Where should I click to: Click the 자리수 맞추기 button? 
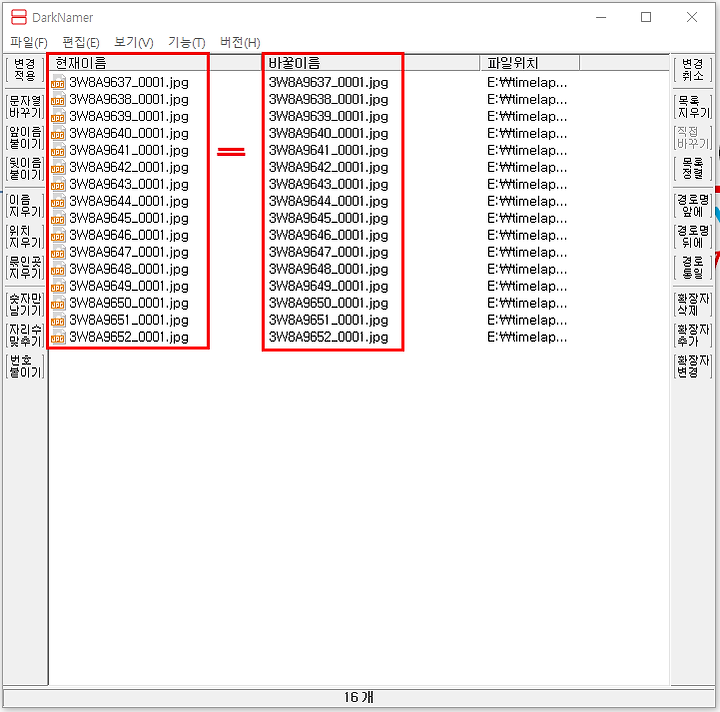point(25,335)
